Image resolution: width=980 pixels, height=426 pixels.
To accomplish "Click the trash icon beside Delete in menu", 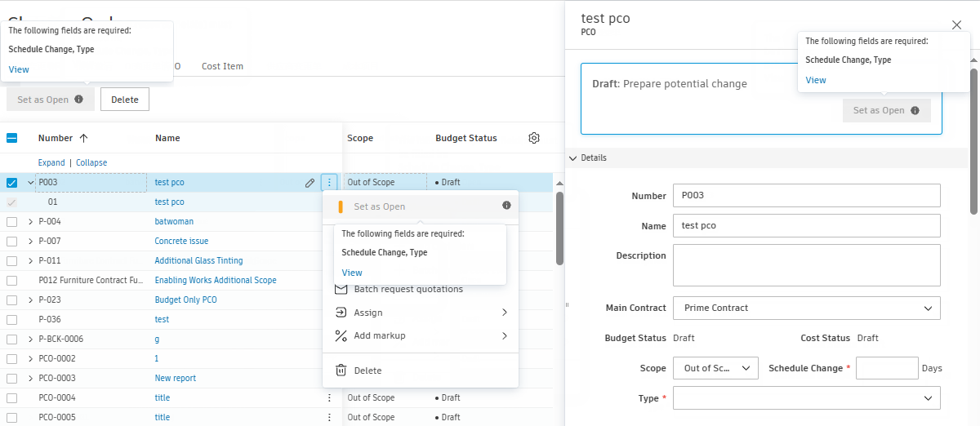I will (x=341, y=371).
